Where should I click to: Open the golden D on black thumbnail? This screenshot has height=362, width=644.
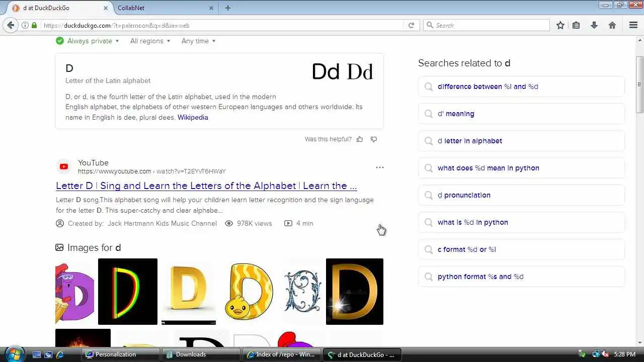355,292
